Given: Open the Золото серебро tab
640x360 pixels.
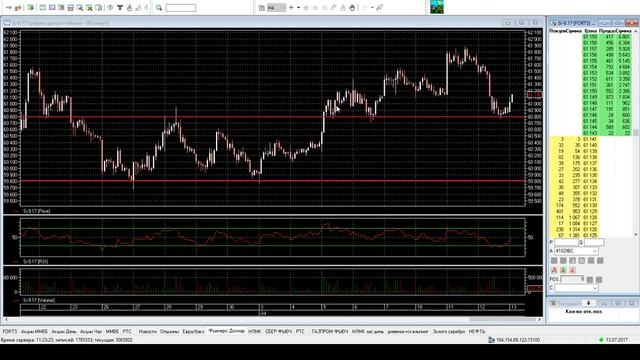Looking at the screenshot, I should [449, 331].
